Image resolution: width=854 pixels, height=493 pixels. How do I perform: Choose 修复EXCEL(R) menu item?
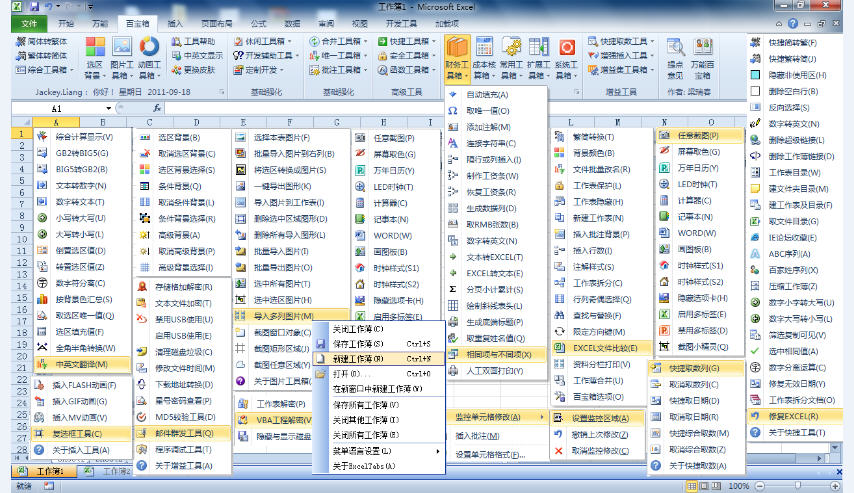796,416
